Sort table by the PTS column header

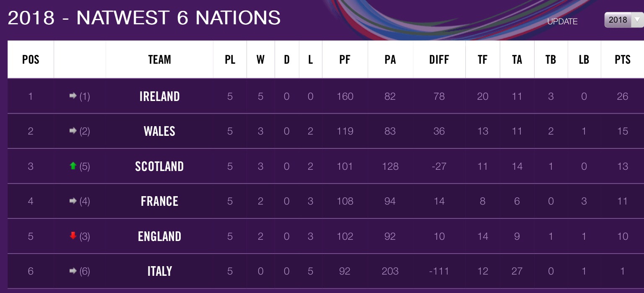623,60
